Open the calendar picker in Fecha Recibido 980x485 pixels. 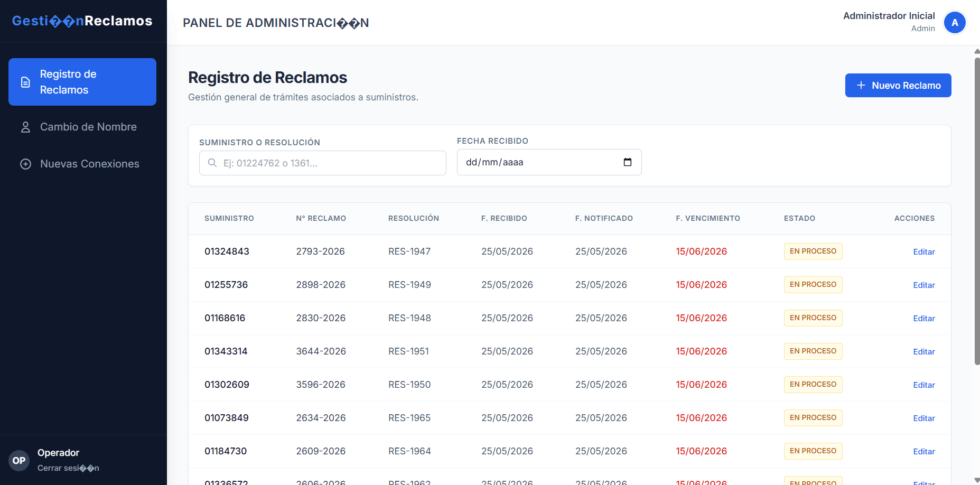point(628,162)
